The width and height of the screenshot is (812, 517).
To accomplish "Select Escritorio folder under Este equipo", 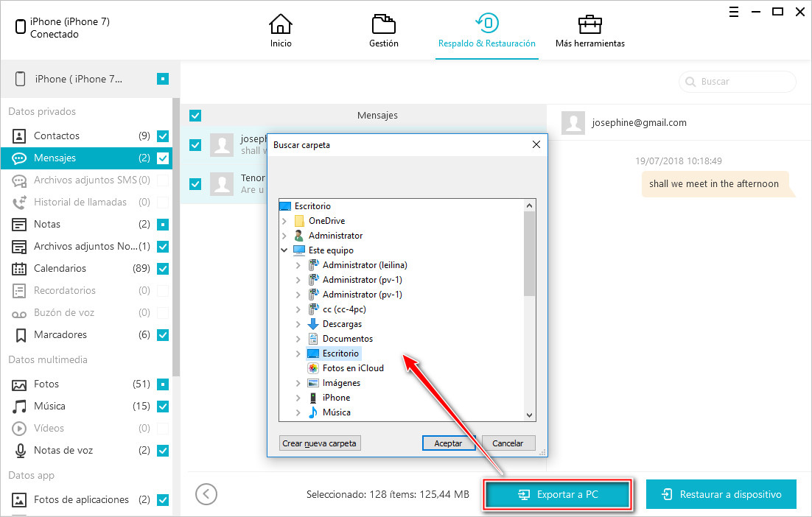I will 340,354.
